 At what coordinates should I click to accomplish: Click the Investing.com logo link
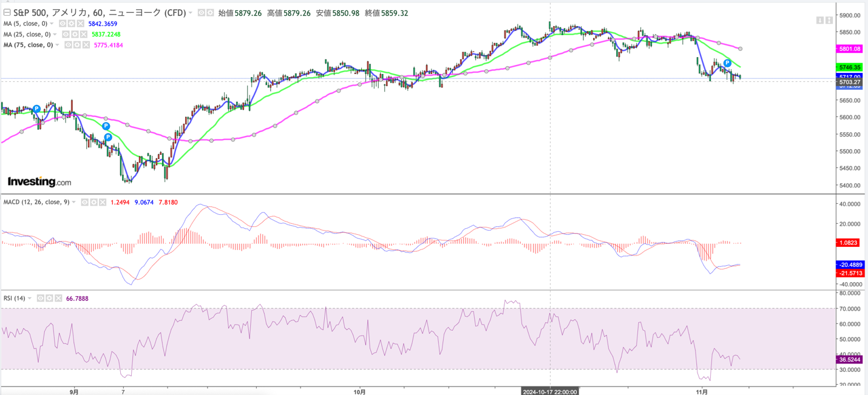pyautogui.click(x=39, y=181)
